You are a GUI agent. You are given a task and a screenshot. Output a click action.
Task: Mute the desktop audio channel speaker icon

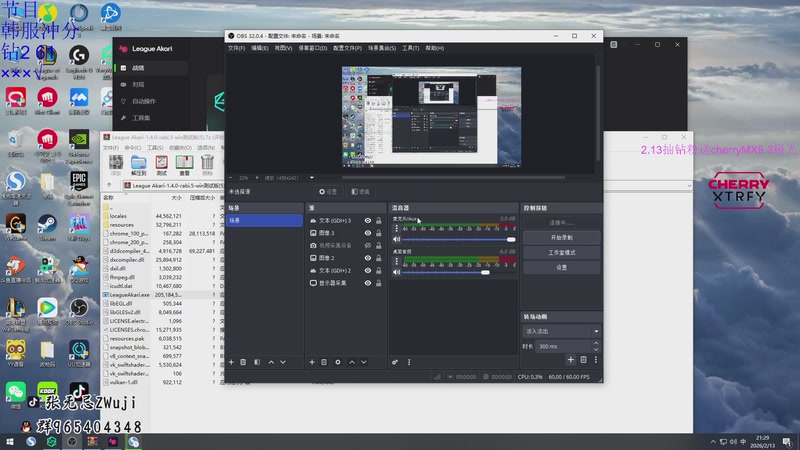pos(396,272)
